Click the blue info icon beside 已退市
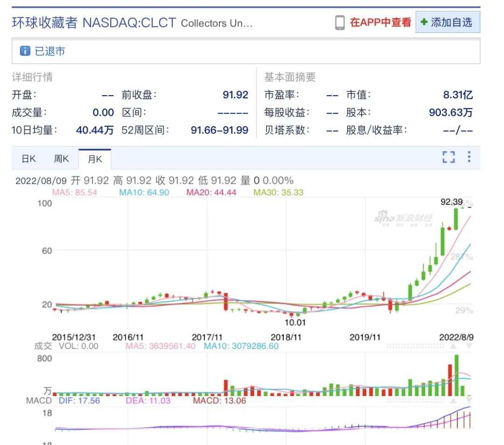 pos(25,51)
